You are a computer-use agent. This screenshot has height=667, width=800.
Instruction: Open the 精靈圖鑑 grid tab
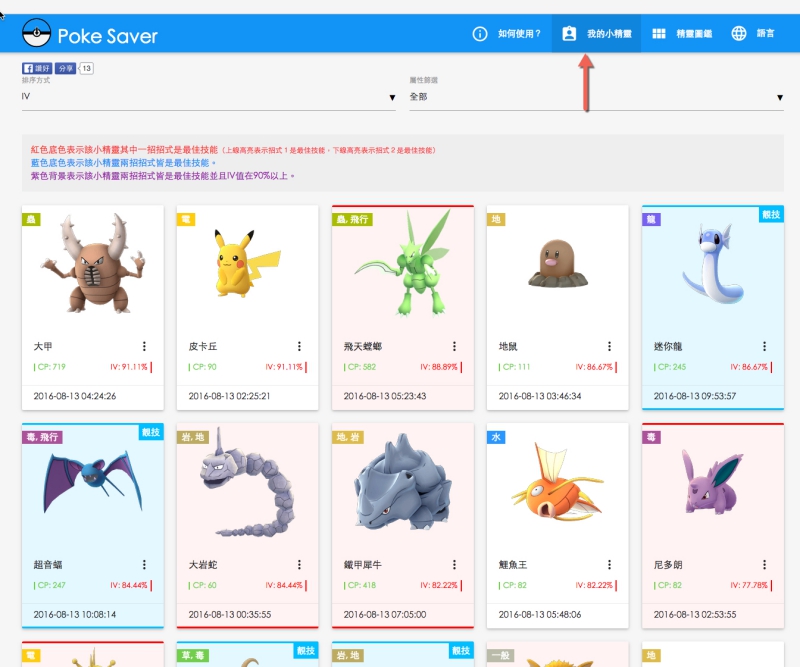coord(682,34)
